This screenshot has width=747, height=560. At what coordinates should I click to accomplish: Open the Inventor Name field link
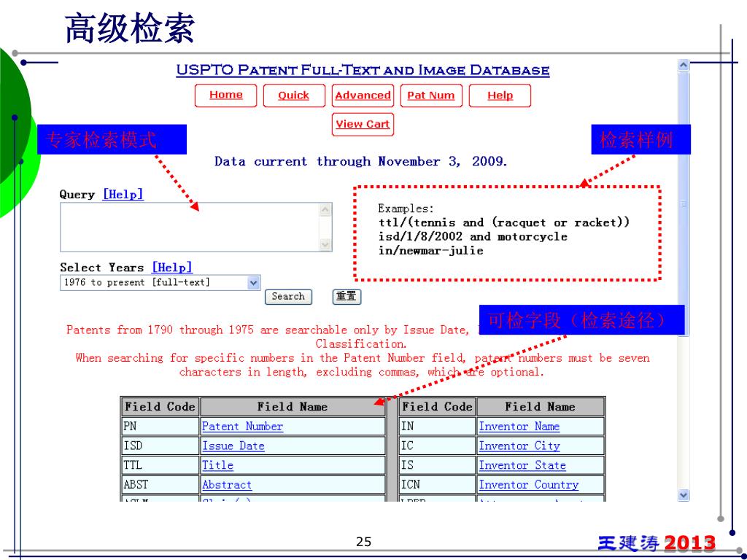tap(519, 426)
